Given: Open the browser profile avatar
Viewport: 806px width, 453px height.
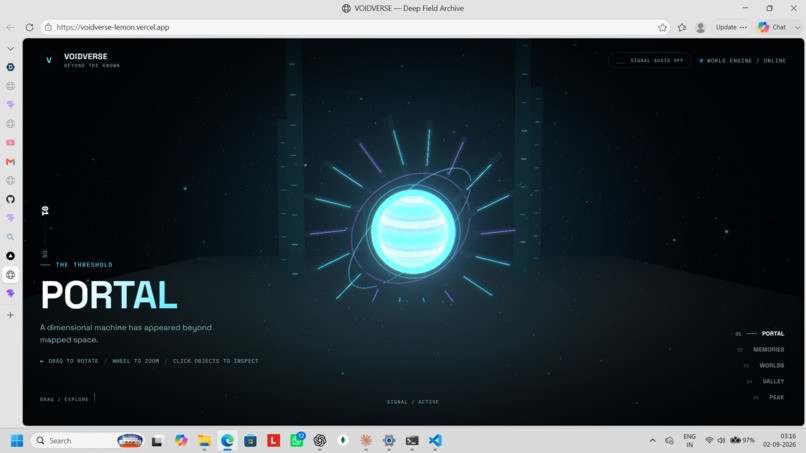Looking at the screenshot, I should (x=700, y=27).
